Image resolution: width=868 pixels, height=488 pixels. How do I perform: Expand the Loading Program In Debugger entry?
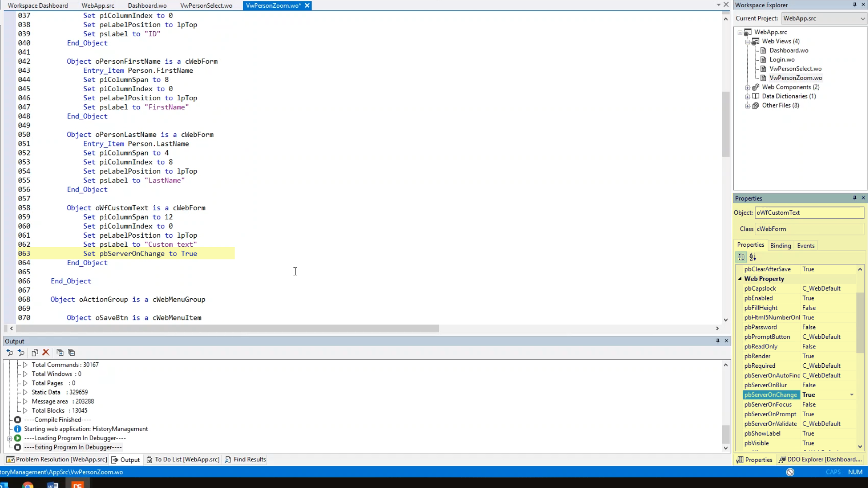click(9, 438)
